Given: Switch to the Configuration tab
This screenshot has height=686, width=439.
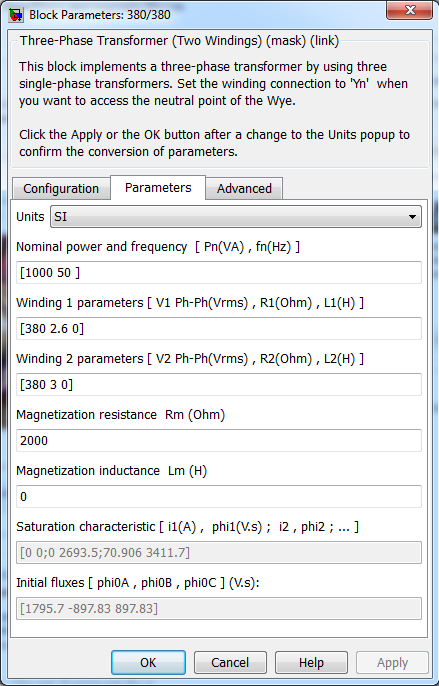Looking at the screenshot, I should [x=61, y=189].
